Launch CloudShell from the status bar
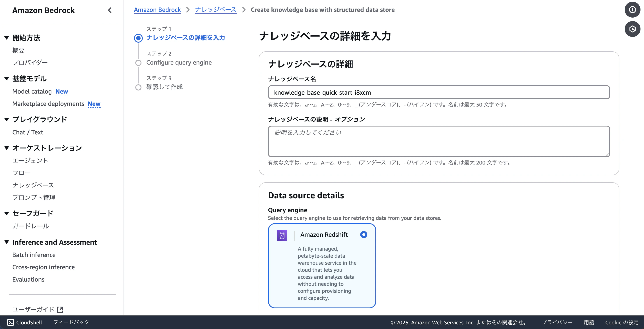The image size is (644, 329). 24,322
